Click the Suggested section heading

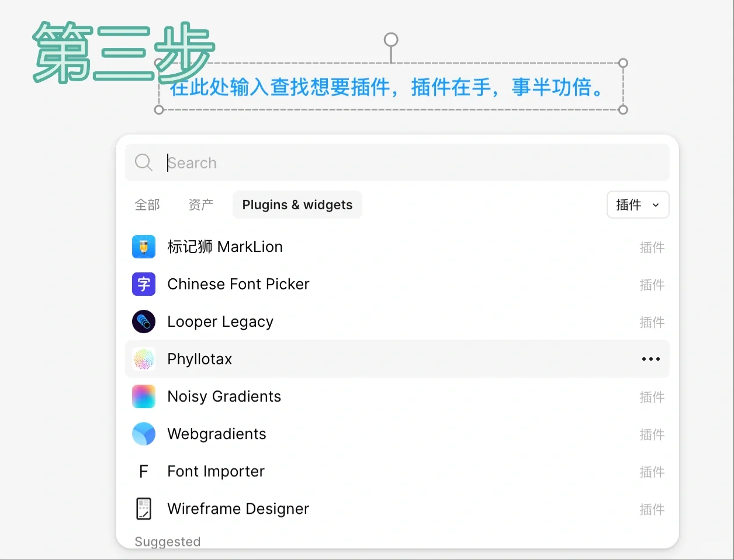[168, 542]
